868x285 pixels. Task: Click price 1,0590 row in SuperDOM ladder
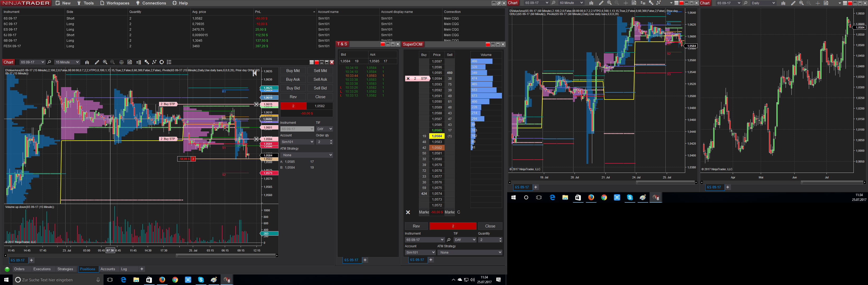(x=437, y=102)
